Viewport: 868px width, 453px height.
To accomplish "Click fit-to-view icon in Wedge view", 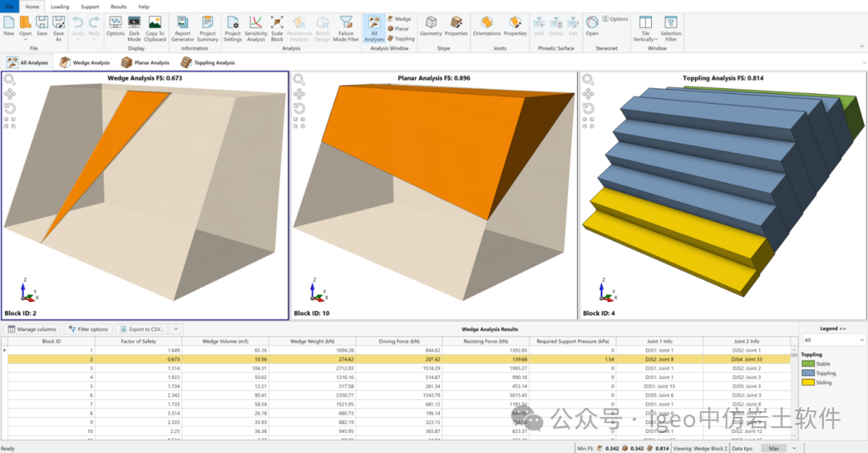I will pos(10,123).
